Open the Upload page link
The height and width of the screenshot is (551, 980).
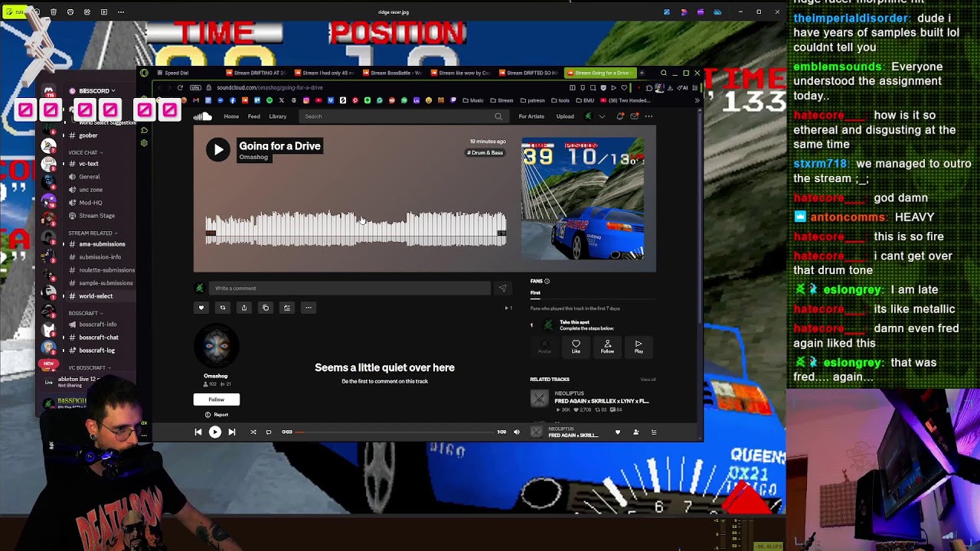565,116
